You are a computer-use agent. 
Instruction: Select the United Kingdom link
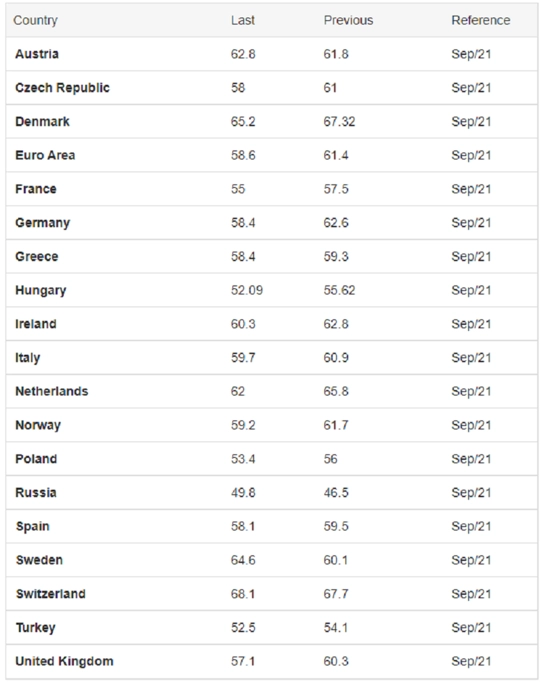pyautogui.click(x=64, y=662)
